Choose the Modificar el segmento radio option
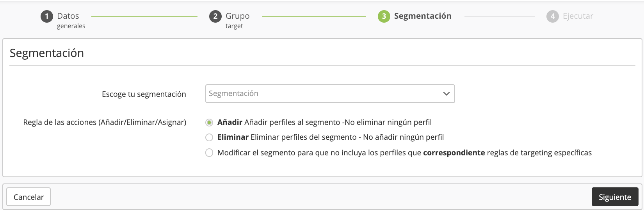 tap(209, 153)
